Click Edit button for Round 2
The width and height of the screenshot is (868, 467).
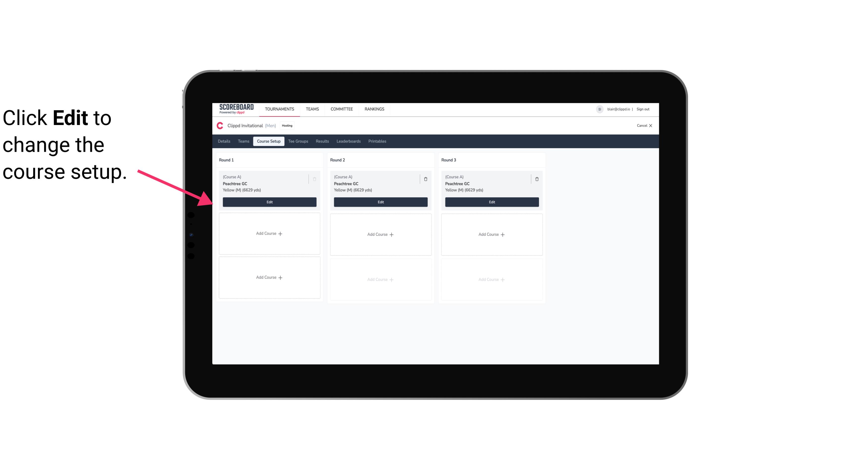tap(380, 202)
